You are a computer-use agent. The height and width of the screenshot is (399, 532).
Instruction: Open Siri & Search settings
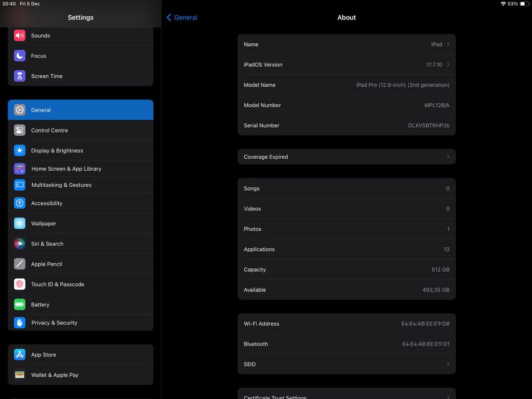coord(80,244)
